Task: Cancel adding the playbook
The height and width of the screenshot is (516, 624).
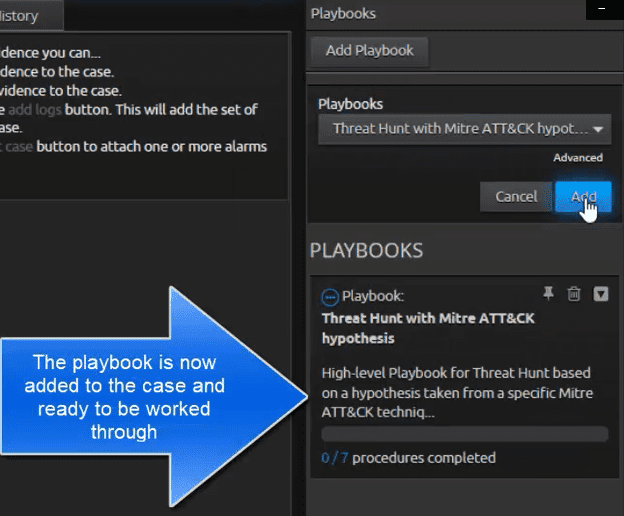Action: pos(516,197)
